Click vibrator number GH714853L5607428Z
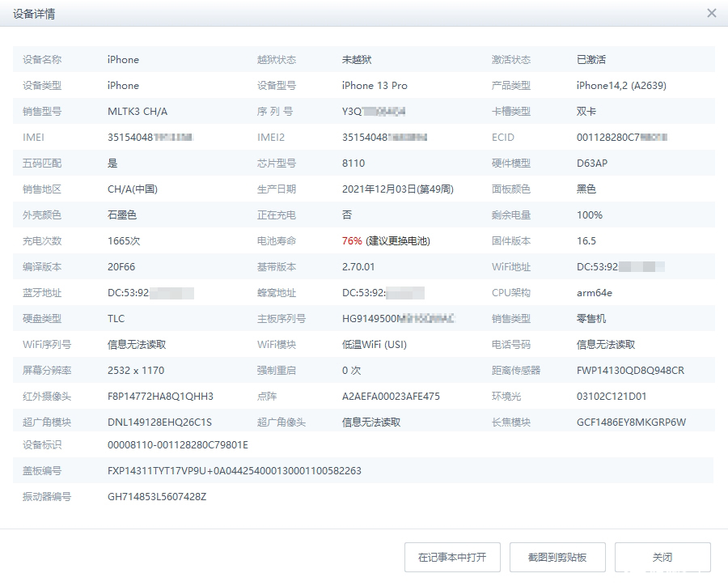 [x=157, y=497]
